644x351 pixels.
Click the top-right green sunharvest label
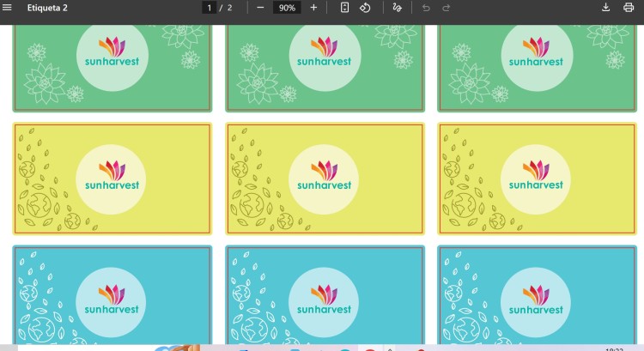(537, 68)
